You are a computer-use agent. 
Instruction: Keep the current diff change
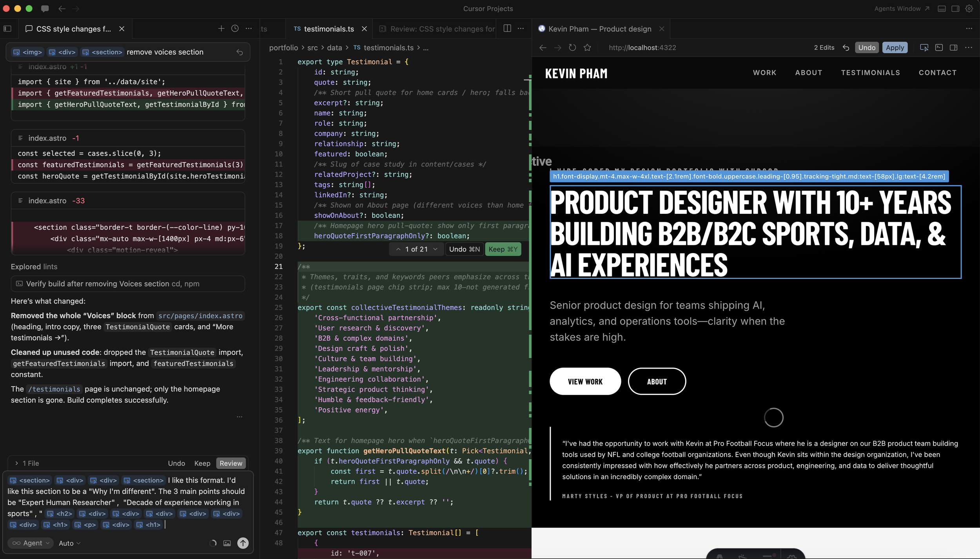click(x=503, y=249)
